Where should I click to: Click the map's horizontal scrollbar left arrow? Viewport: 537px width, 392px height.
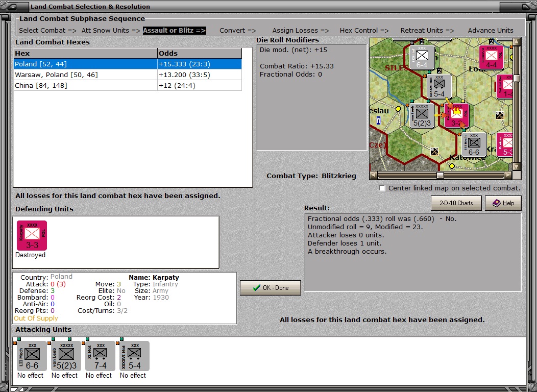click(x=374, y=175)
